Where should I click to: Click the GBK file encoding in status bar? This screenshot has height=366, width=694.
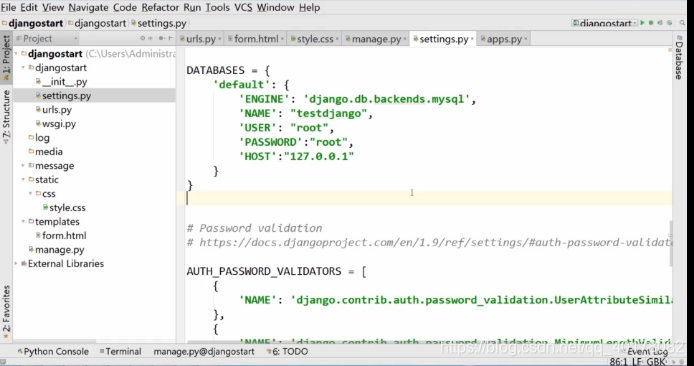tap(656, 362)
